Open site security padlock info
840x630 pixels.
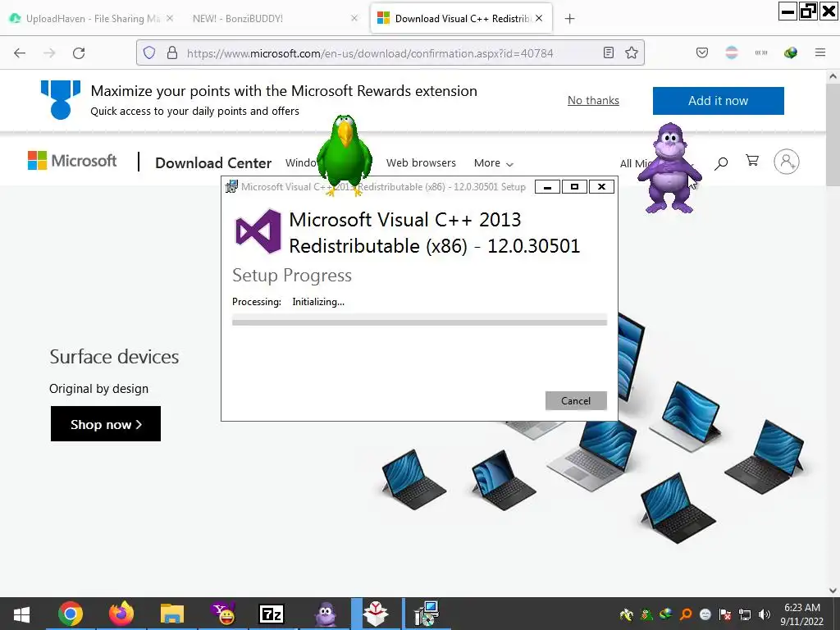point(172,53)
